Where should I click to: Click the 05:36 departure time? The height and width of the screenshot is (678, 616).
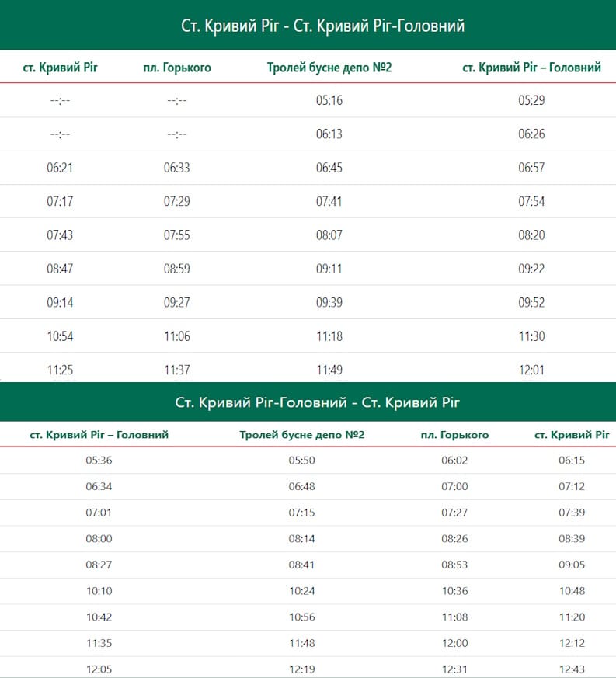pyautogui.click(x=99, y=461)
